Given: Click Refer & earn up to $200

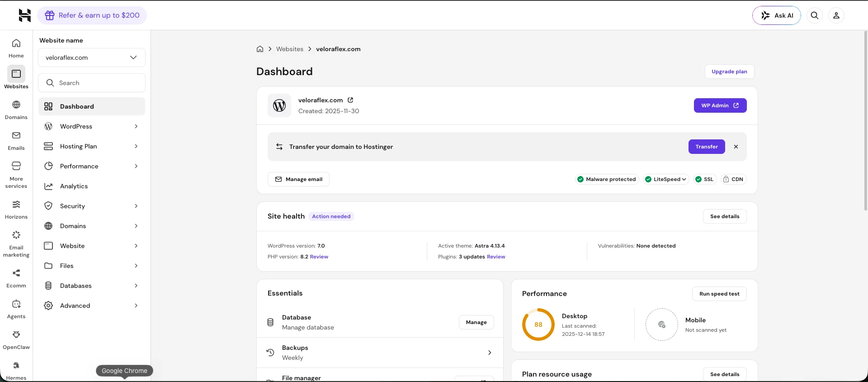Looking at the screenshot, I should tap(92, 15).
